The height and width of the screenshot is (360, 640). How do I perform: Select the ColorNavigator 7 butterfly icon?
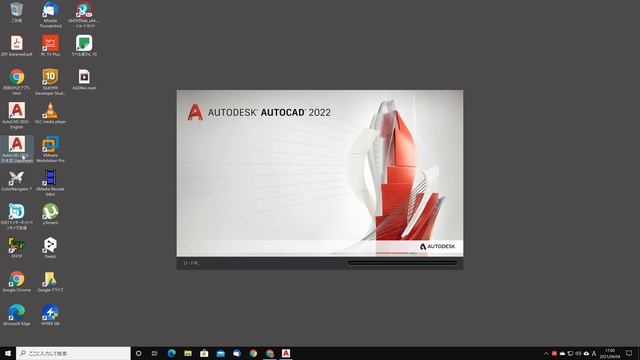(x=16, y=181)
